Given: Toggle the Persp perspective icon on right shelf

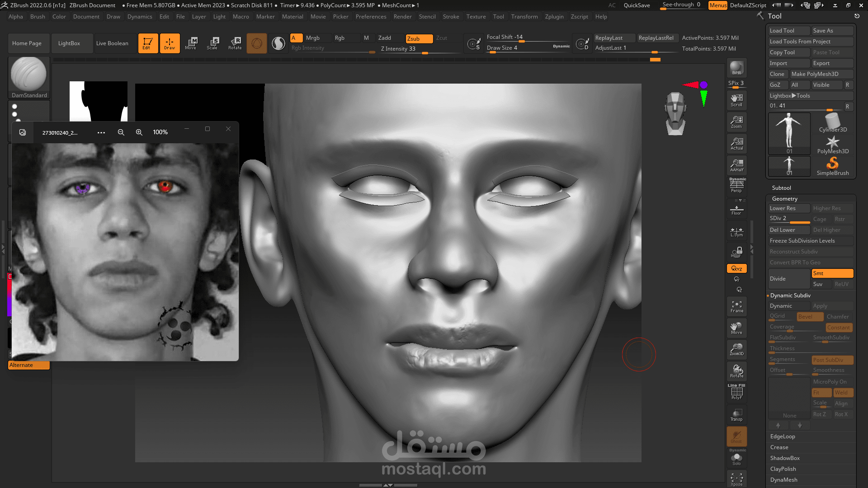Looking at the screenshot, I should pyautogui.click(x=736, y=185).
